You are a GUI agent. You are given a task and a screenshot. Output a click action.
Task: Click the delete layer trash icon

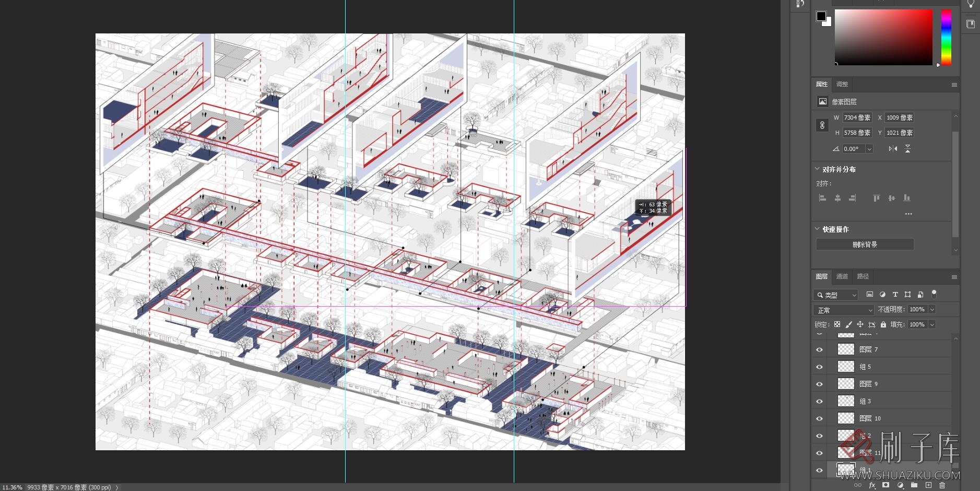click(942, 485)
